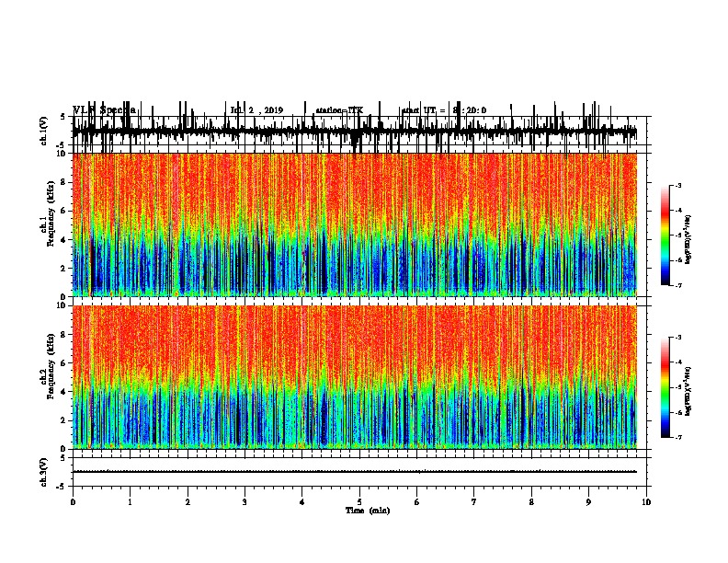Click time-axis tick label "10" at axis end

646,502
